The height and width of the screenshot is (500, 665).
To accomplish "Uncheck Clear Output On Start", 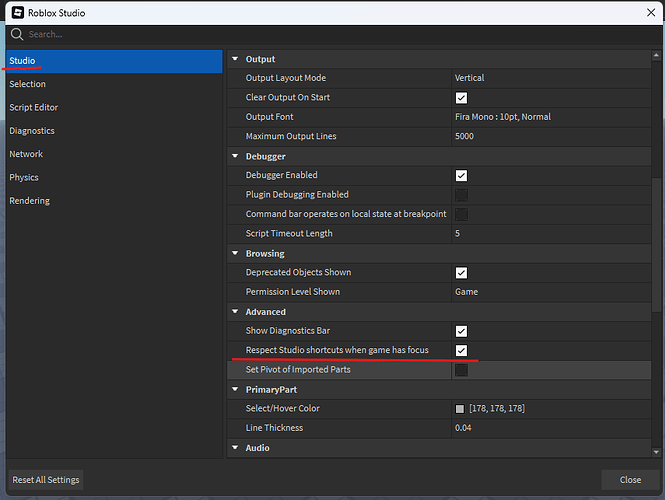I will click(461, 98).
